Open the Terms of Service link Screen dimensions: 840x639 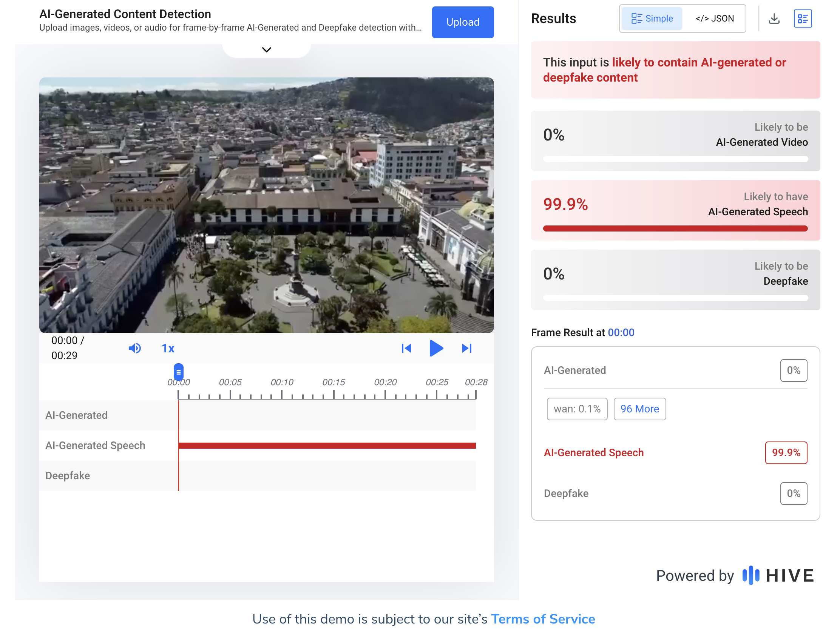click(542, 619)
